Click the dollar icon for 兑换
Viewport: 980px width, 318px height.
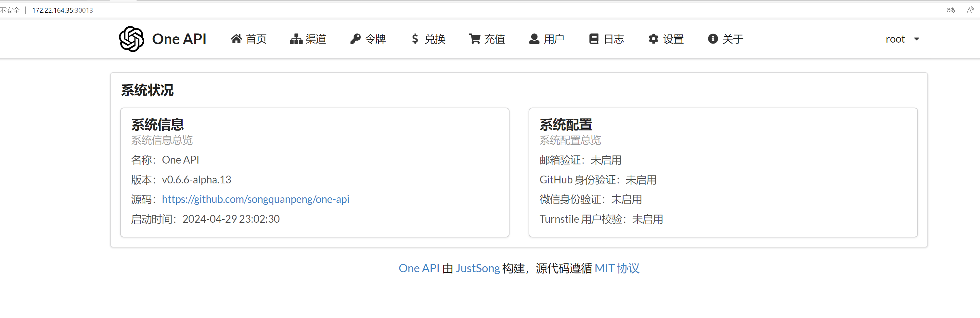tap(415, 39)
